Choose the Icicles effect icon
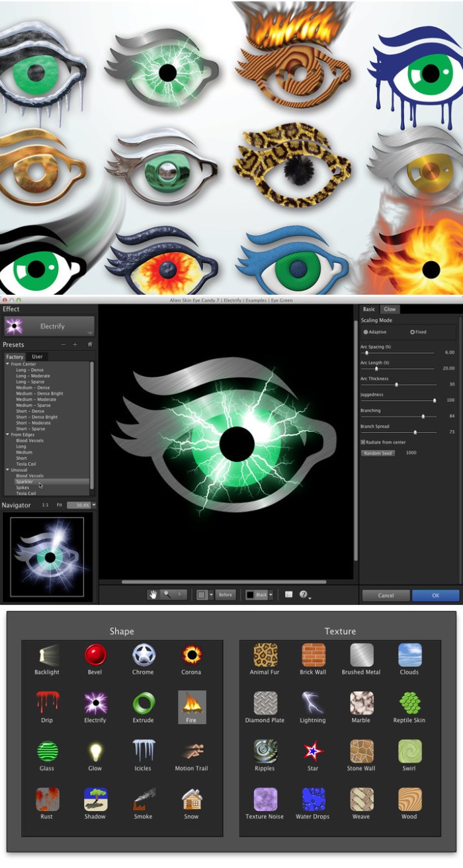This screenshot has height=868, width=463. [x=144, y=751]
